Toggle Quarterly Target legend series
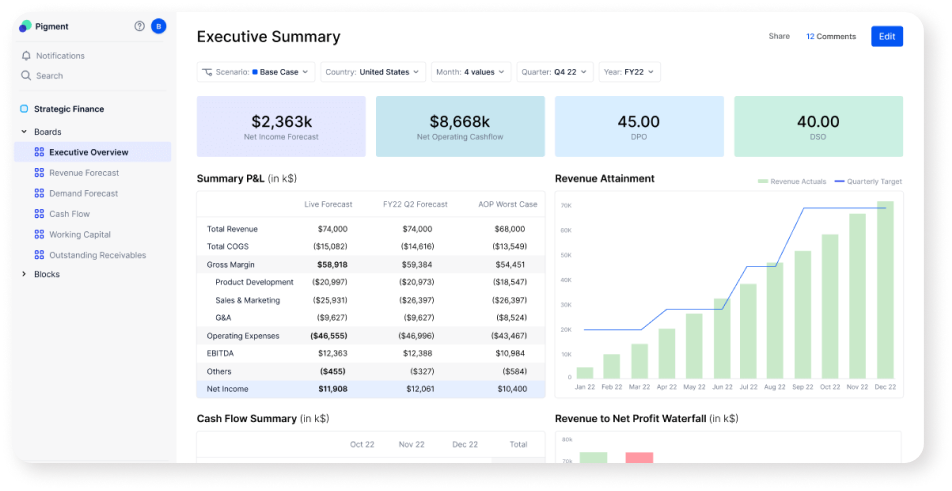 tap(868, 182)
